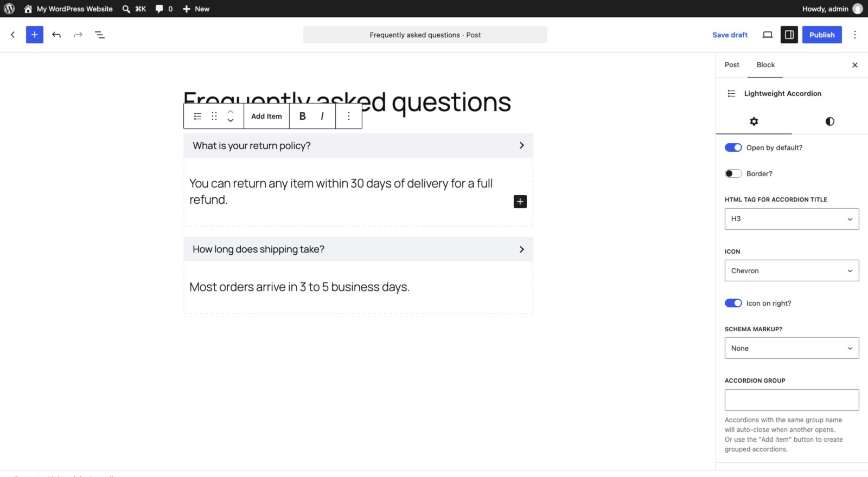Open the preview device view icon
868x477 pixels.
768,35
